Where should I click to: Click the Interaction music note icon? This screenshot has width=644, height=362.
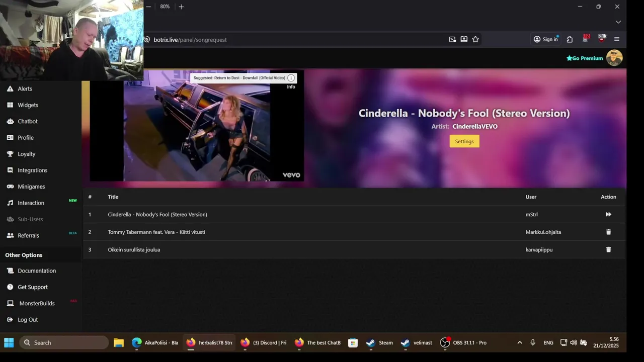point(10,203)
